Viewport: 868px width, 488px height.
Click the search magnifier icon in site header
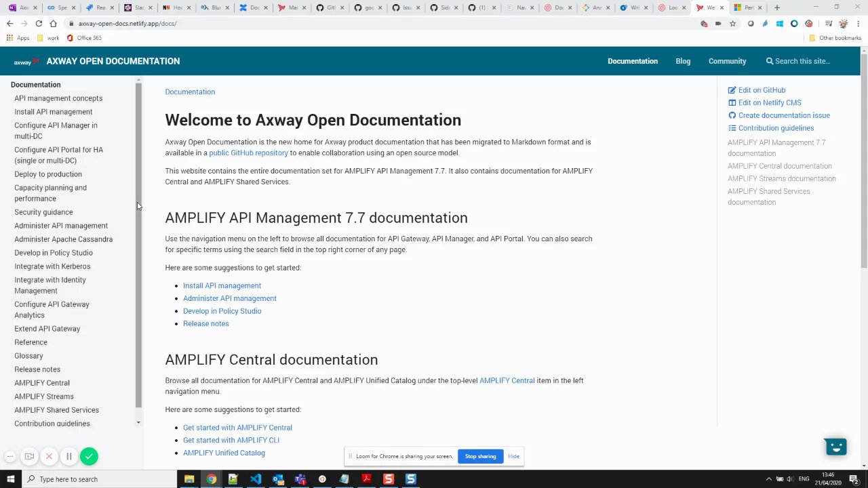point(770,61)
